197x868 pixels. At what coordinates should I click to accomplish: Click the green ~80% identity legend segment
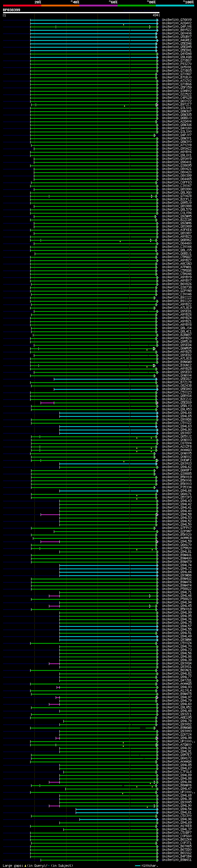coord(137,6)
